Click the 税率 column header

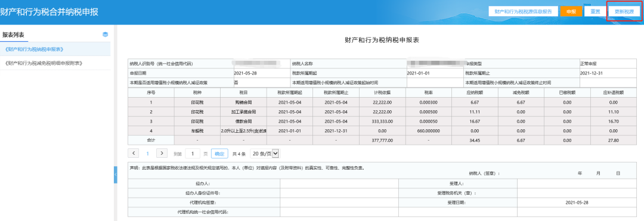(x=428, y=93)
